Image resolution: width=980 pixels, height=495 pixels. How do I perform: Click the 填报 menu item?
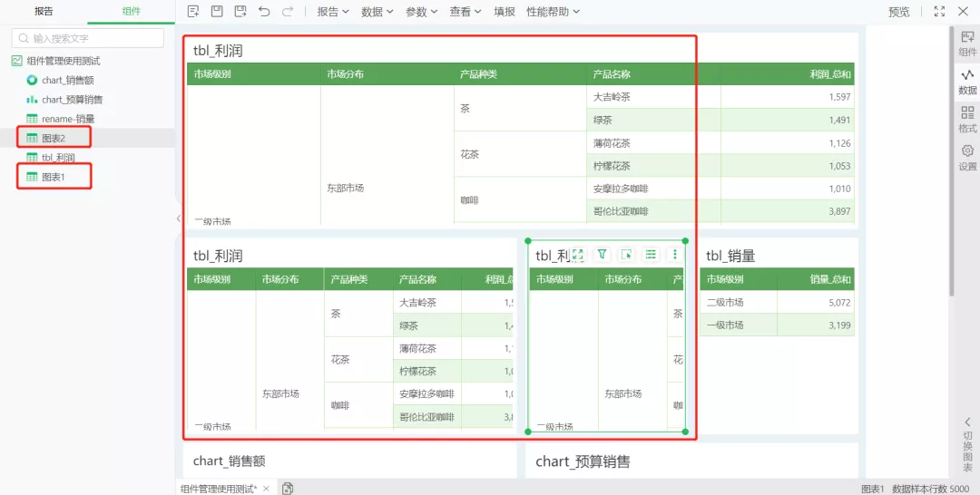point(505,11)
